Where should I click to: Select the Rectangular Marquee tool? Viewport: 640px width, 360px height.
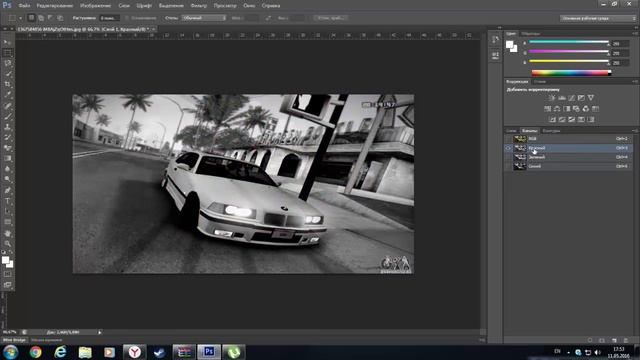point(8,53)
